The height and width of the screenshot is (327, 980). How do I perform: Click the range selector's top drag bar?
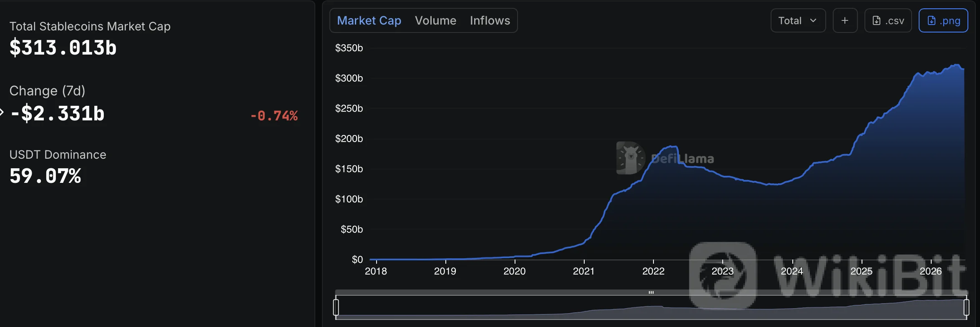(651, 292)
